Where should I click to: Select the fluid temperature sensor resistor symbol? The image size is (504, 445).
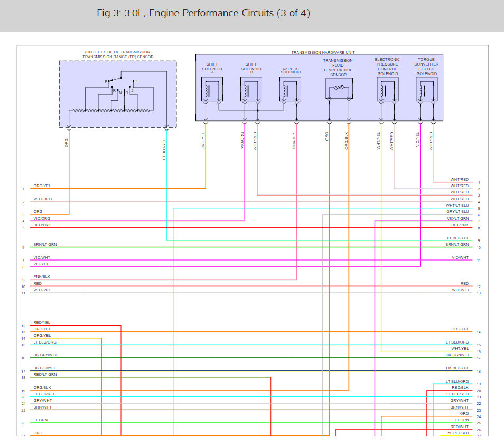click(x=339, y=88)
